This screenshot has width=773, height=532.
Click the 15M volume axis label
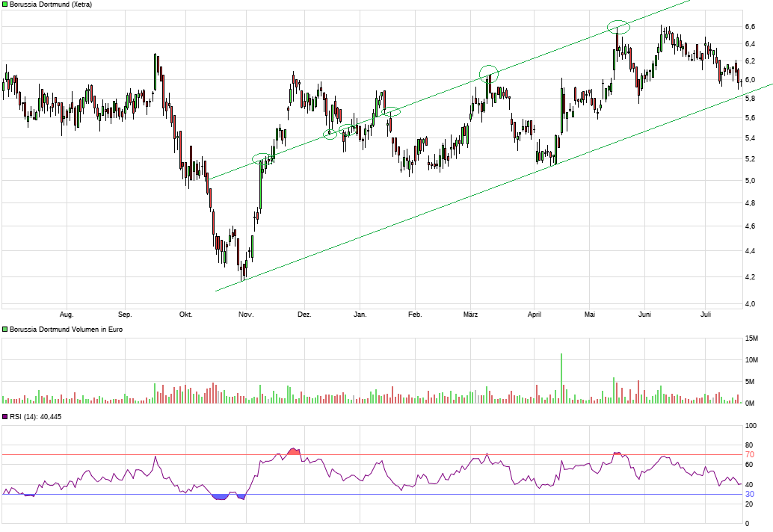(751, 338)
